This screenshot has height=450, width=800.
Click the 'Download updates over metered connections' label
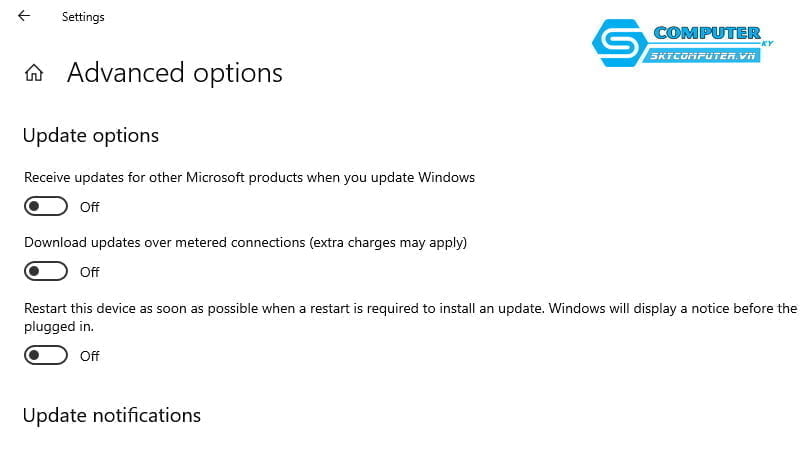point(245,242)
